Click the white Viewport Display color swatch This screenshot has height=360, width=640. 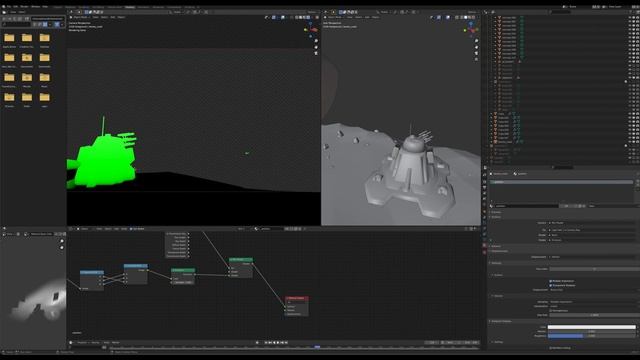click(x=592, y=327)
